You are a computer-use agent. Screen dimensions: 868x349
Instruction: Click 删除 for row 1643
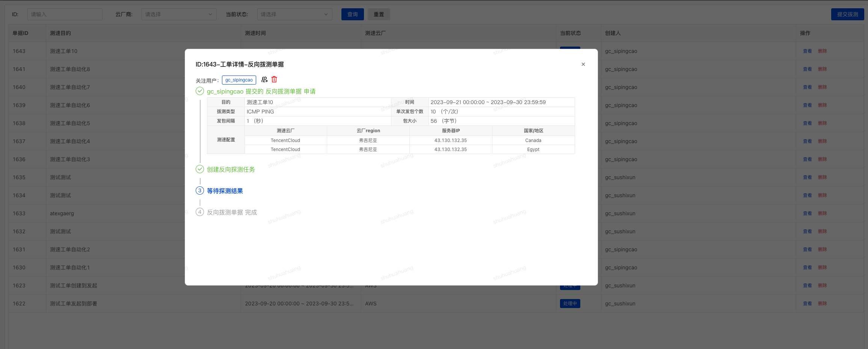pos(822,51)
